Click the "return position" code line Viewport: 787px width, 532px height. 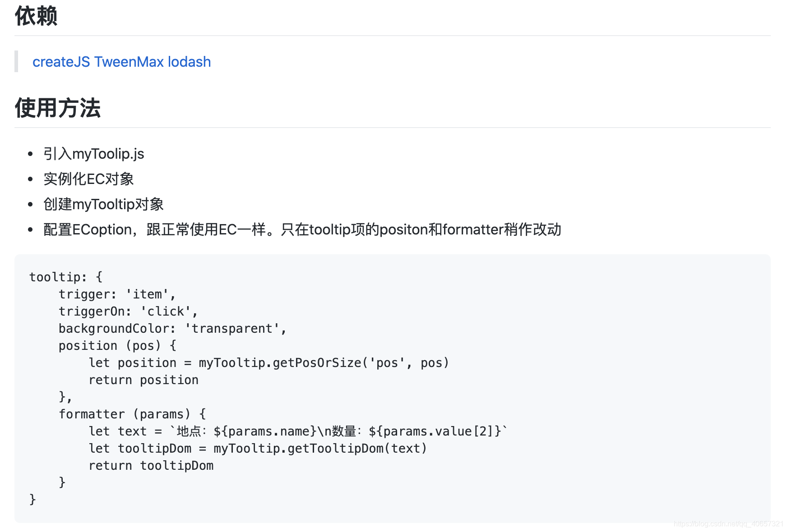point(144,380)
